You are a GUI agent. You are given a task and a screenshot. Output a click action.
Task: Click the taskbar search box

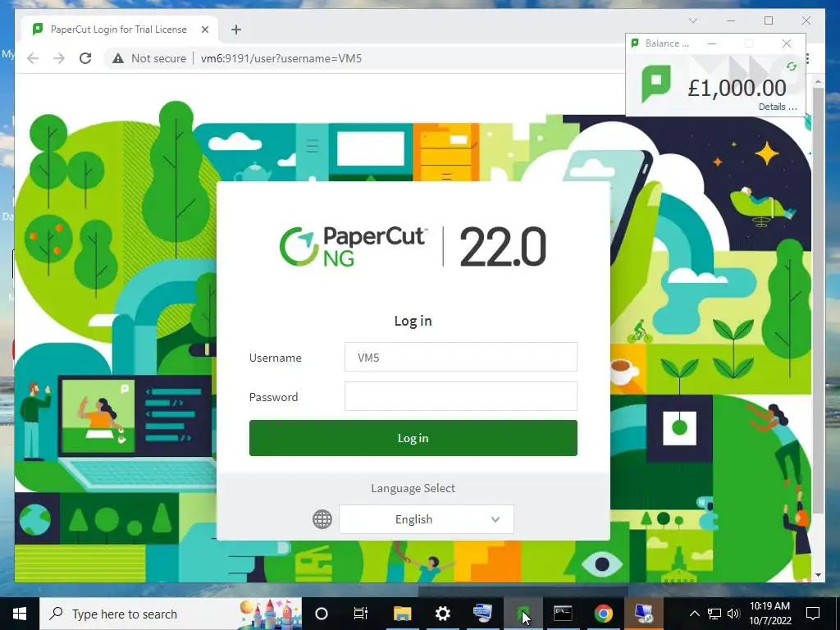(x=171, y=614)
